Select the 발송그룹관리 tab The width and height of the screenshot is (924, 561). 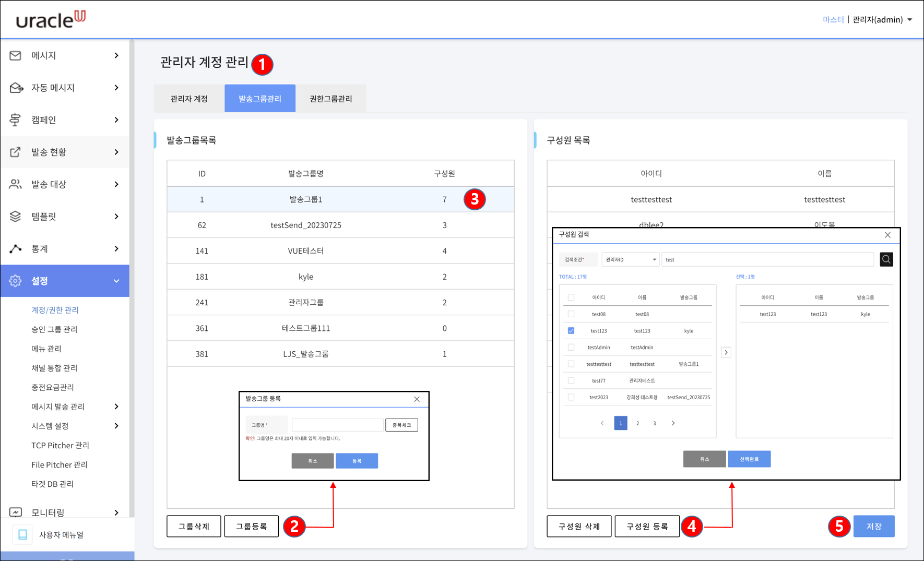click(x=260, y=98)
